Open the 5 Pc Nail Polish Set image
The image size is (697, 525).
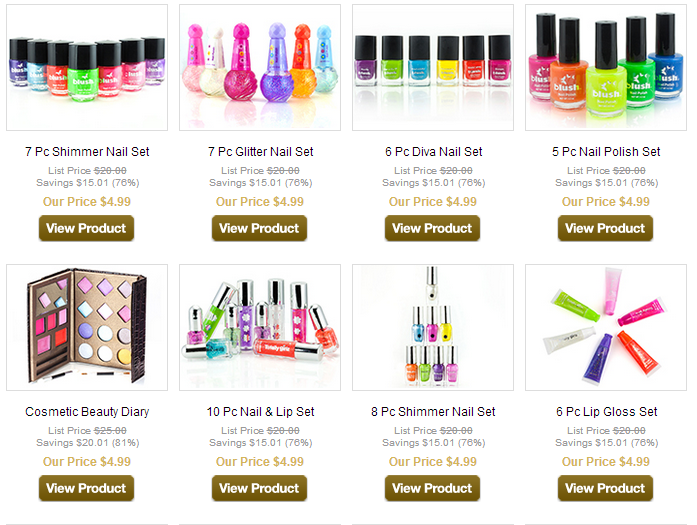[x=606, y=68]
